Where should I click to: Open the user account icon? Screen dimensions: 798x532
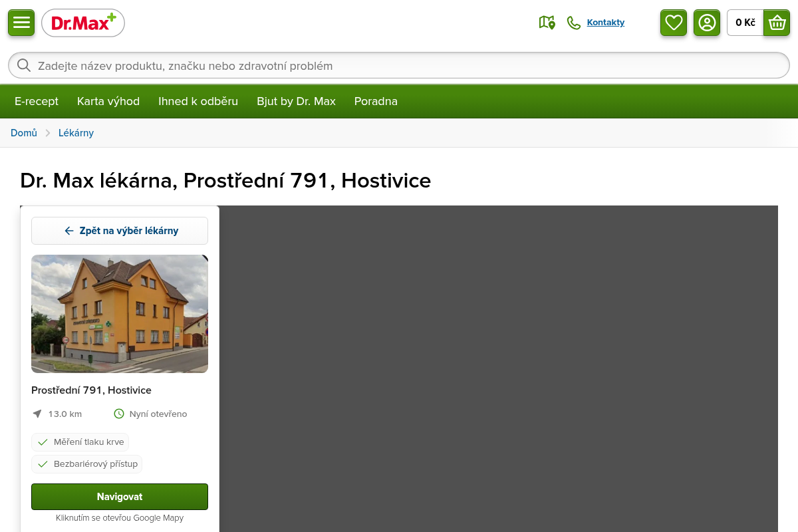pos(707,23)
